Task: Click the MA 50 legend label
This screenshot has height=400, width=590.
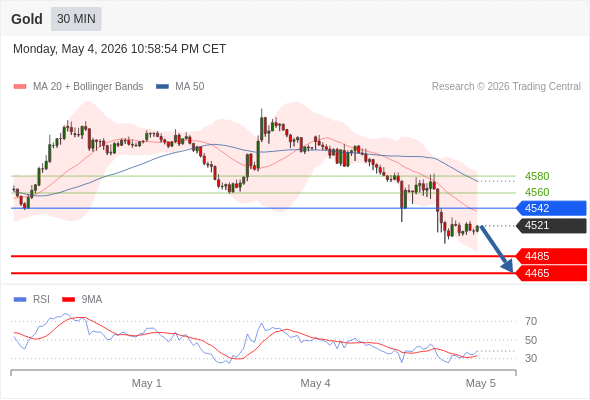Action: (190, 87)
